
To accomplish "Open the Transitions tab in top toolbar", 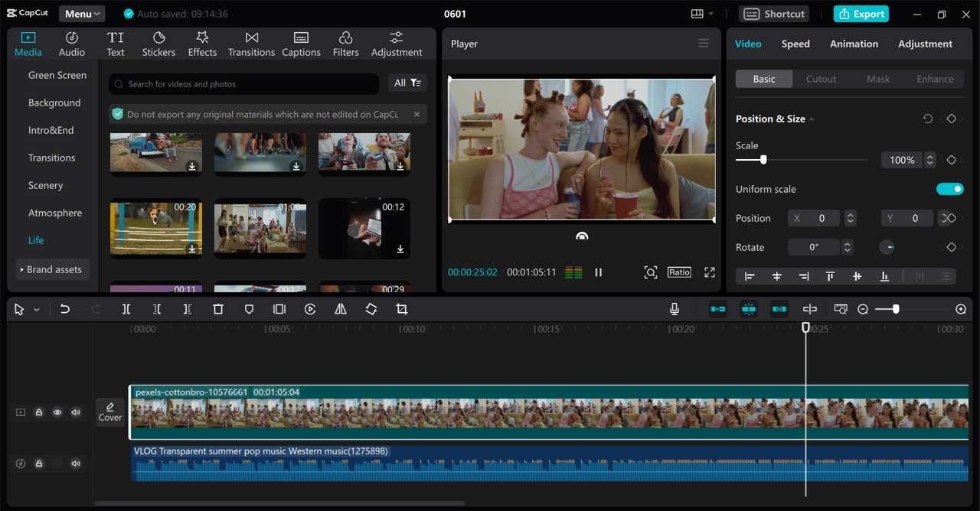I will point(251,44).
